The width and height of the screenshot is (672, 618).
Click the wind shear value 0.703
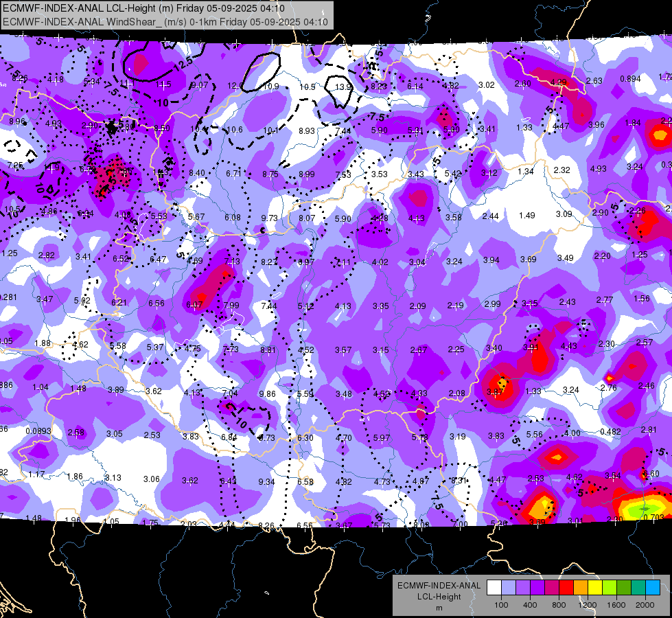(654, 517)
